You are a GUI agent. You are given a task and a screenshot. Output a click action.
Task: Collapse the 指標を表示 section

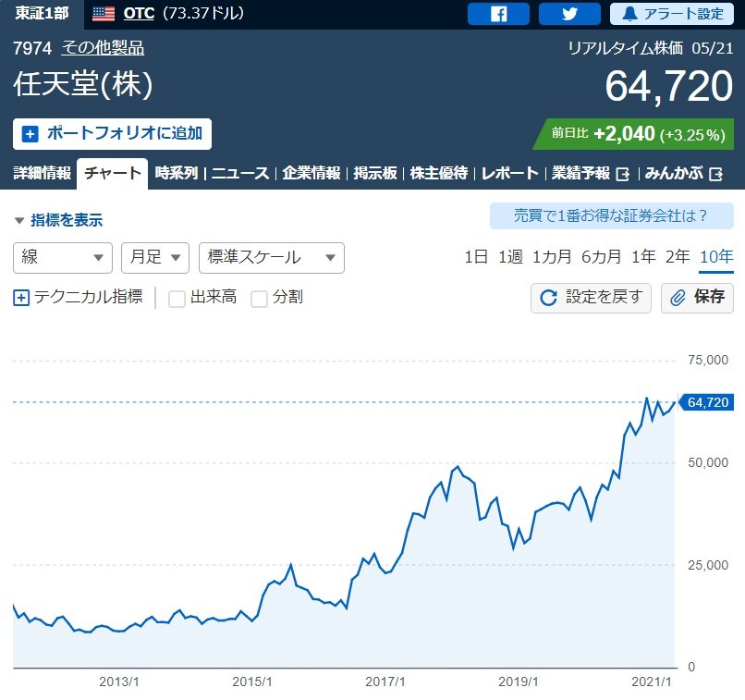(x=57, y=220)
